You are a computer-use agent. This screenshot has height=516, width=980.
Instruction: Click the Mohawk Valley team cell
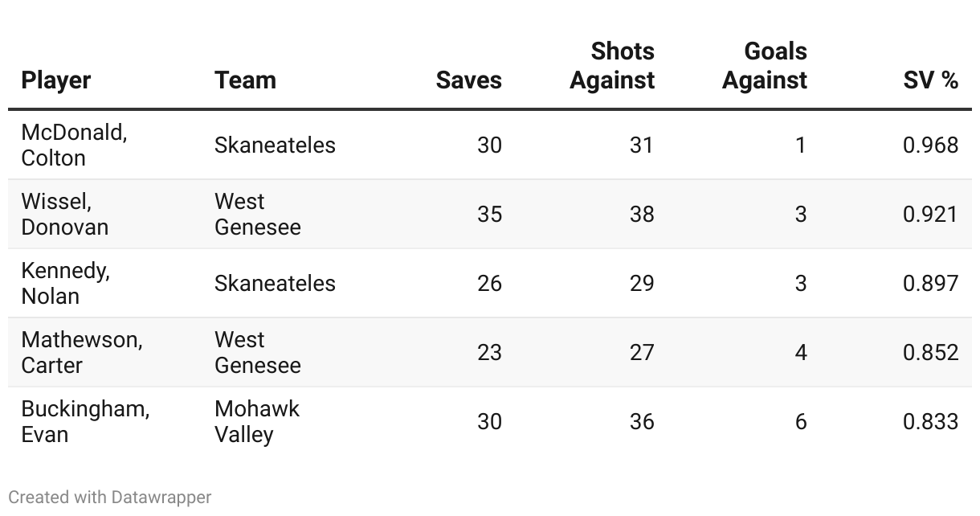(256, 421)
